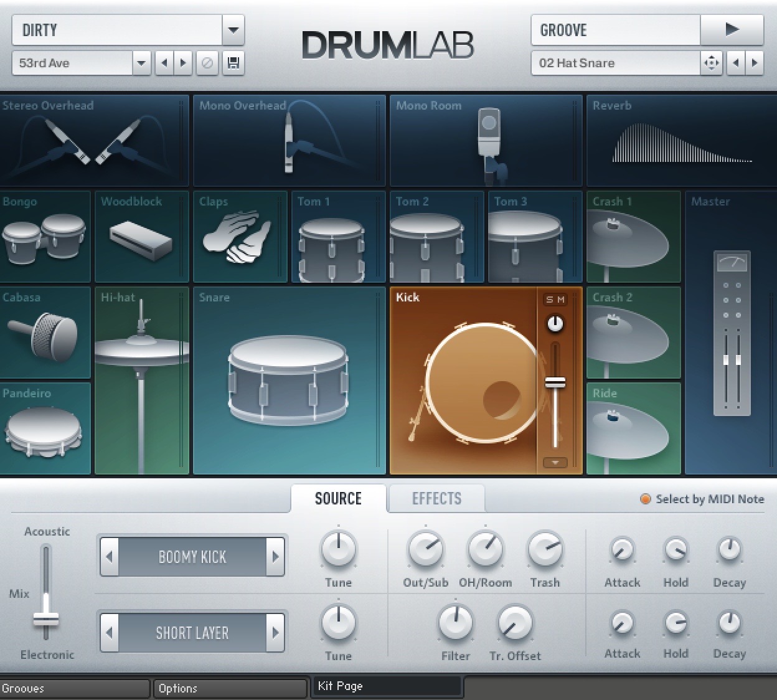
Task: Select the Tom 3 drum pad
Action: (x=535, y=237)
